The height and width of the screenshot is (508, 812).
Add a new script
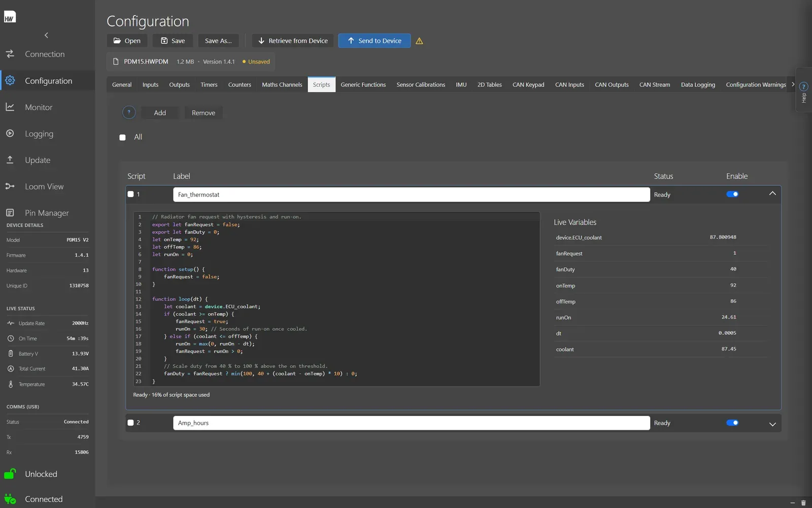160,113
